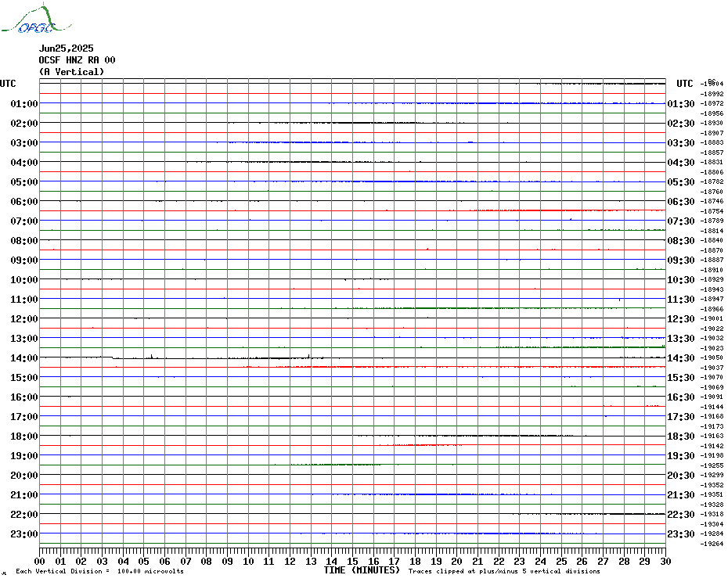Click the offset value '-19264'
The height and width of the screenshot is (582, 728).
712,544
